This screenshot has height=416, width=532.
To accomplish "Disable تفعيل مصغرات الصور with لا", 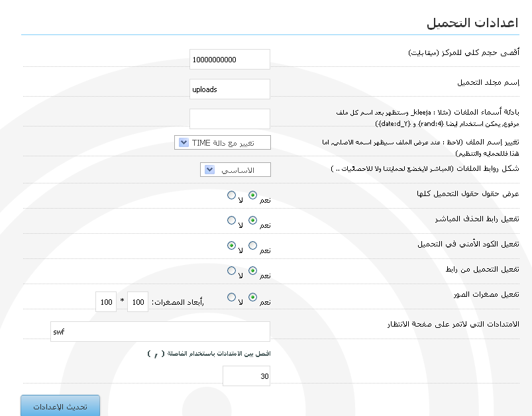I will tap(231, 297).
